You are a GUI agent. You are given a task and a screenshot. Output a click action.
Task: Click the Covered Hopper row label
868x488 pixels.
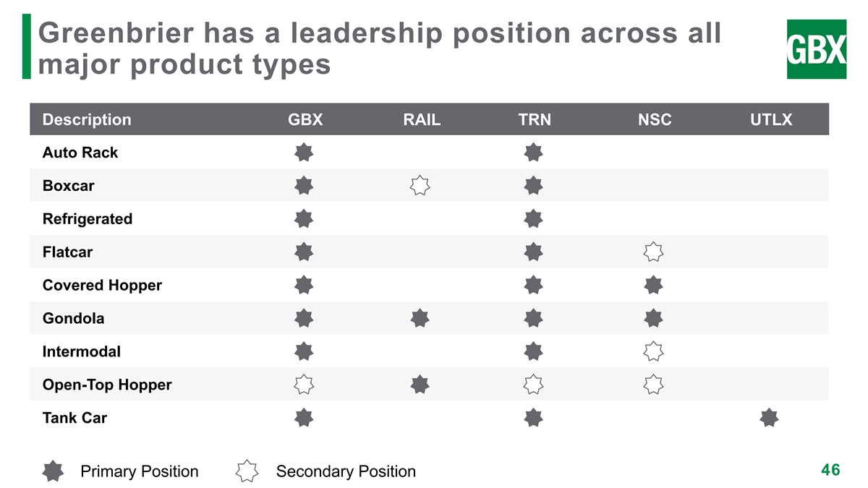tap(102, 286)
